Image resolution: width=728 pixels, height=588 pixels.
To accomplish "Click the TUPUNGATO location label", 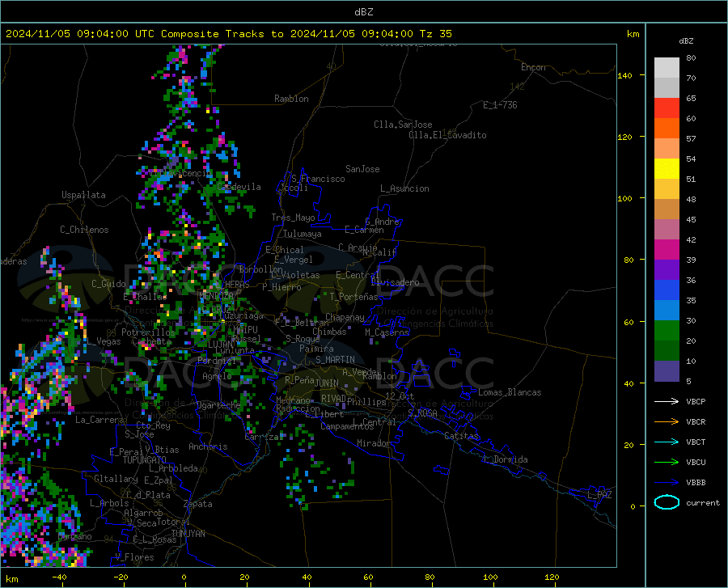I will 145,460.
